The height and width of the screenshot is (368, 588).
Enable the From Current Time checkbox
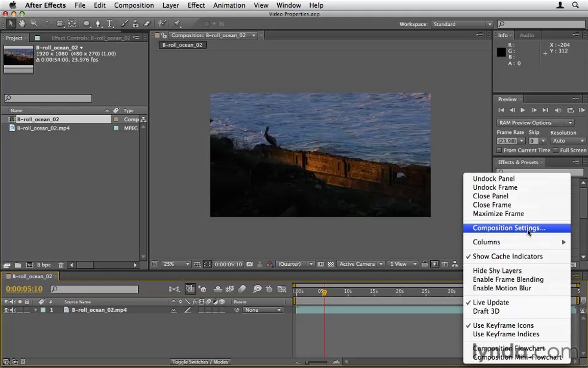499,150
